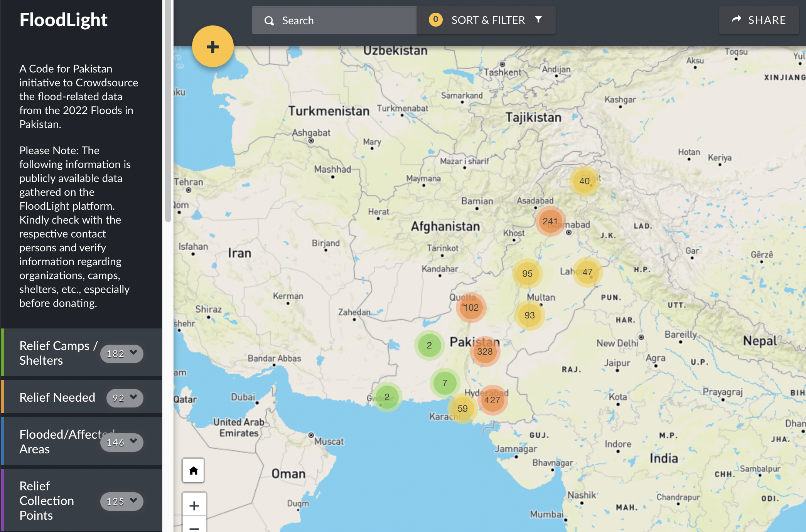Expand the 92 Relief Needed dropdown

click(125, 398)
